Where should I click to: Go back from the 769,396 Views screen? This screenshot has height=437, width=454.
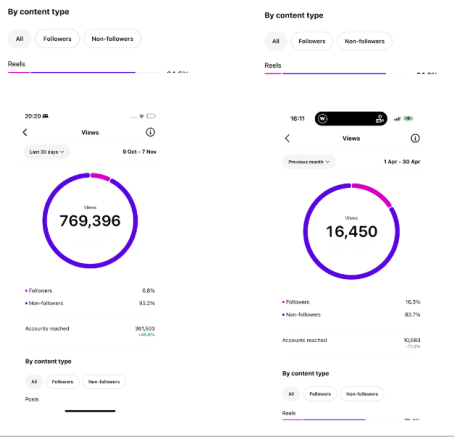point(25,132)
